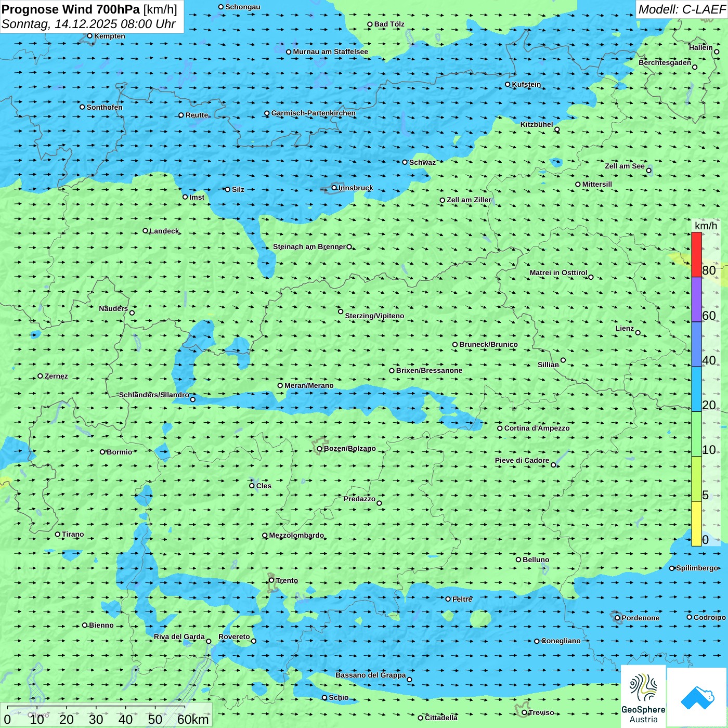Select the "Riva del Garda" label
Image resolution: width=728 pixels, height=728 pixels.
pyautogui.click(x=179, y=636)
